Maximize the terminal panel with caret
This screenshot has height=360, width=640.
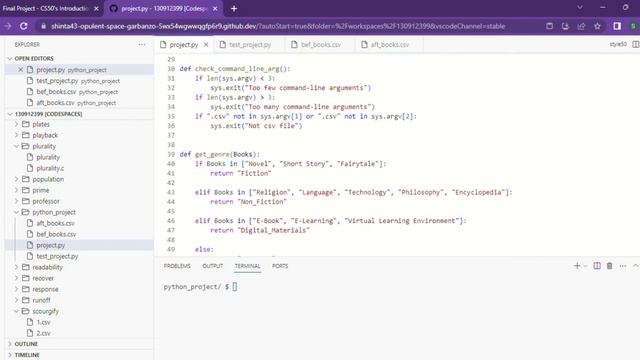coord(636,266)
